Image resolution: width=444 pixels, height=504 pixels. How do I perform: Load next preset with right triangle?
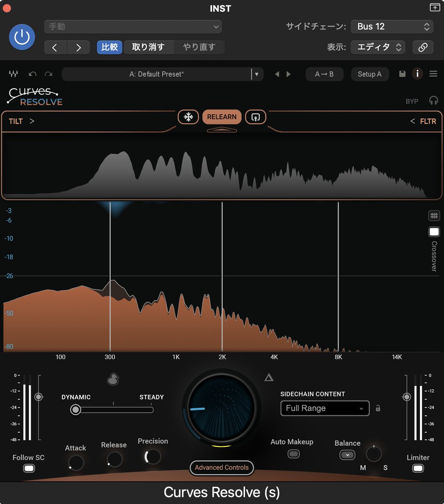[x=288, y=74]
